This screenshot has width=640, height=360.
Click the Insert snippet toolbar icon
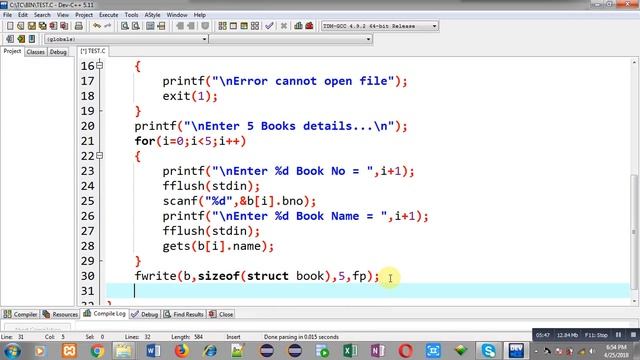pyautogui.click(x=10, y=39)
